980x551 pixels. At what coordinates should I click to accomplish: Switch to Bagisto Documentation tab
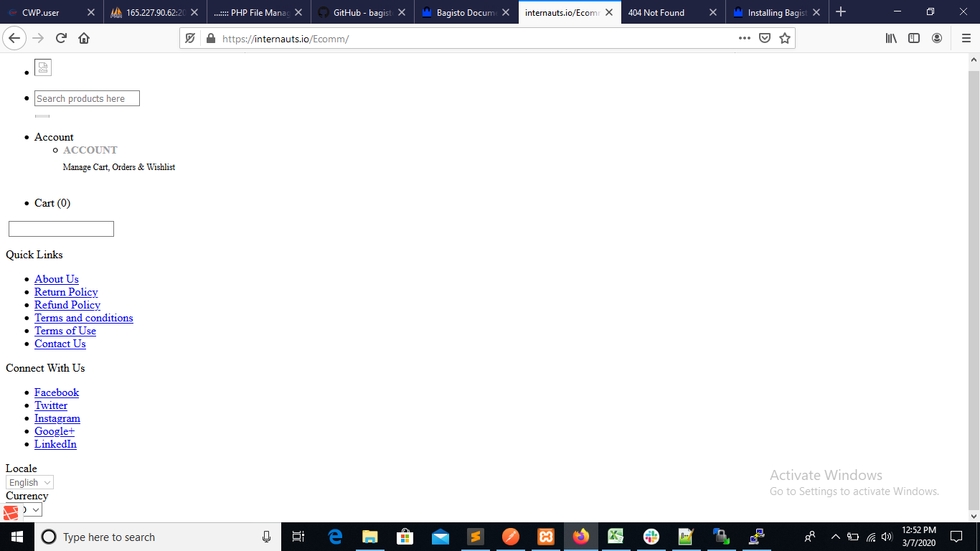(466, 12)
